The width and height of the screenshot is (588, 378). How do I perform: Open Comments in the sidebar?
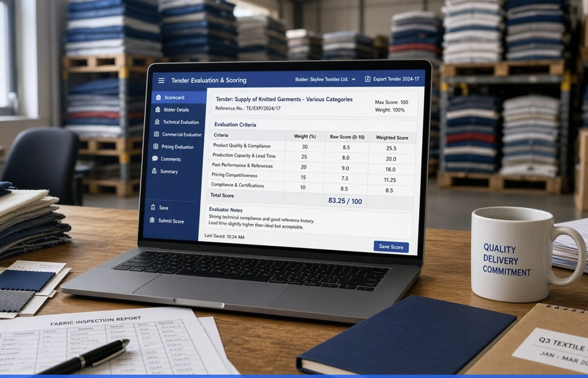tap(166, 159)
